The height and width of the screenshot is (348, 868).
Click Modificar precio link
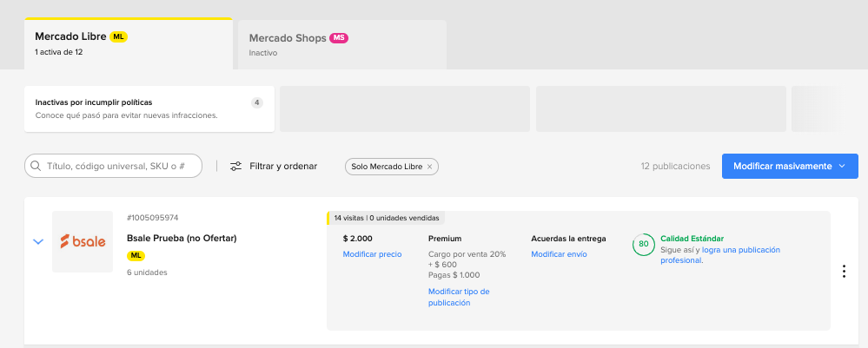click(x=372, y=254)
